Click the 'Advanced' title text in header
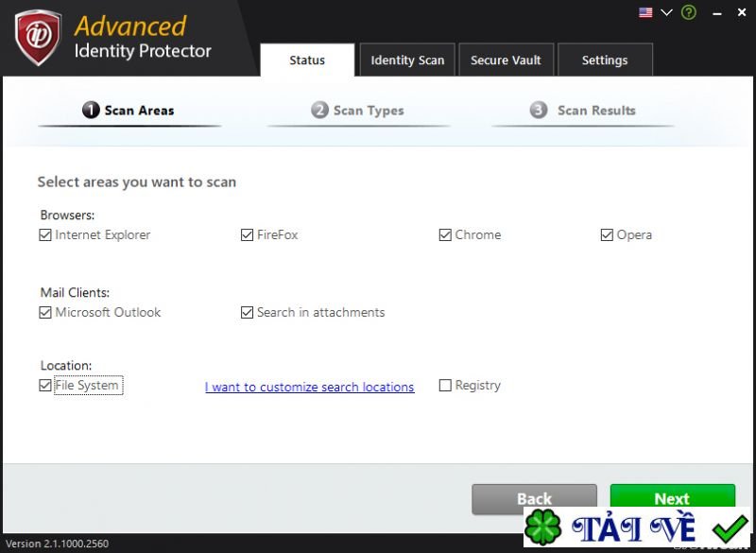The width and height of the screenshot is (756, 553). 130,26
